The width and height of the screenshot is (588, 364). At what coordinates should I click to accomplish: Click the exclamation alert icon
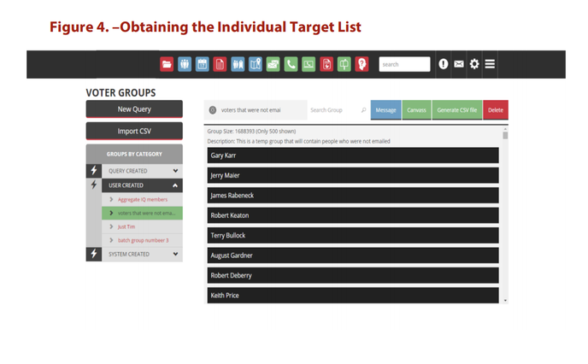pos(444,64)
